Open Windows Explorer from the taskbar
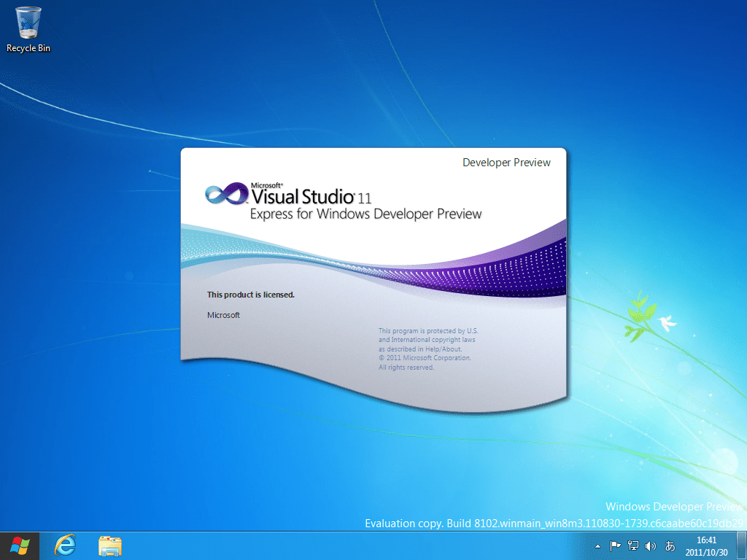Viewport: 747px width, 560px height. click(110, 545)
